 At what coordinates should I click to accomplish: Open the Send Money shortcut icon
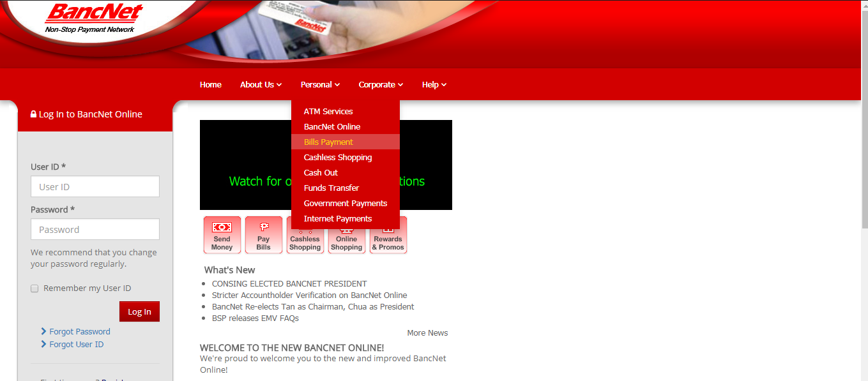pos(222,235)
